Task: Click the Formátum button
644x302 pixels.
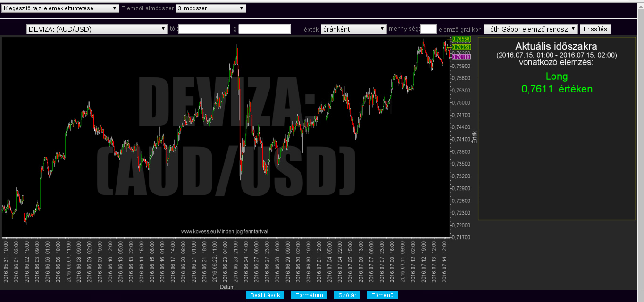Action: 309,295
